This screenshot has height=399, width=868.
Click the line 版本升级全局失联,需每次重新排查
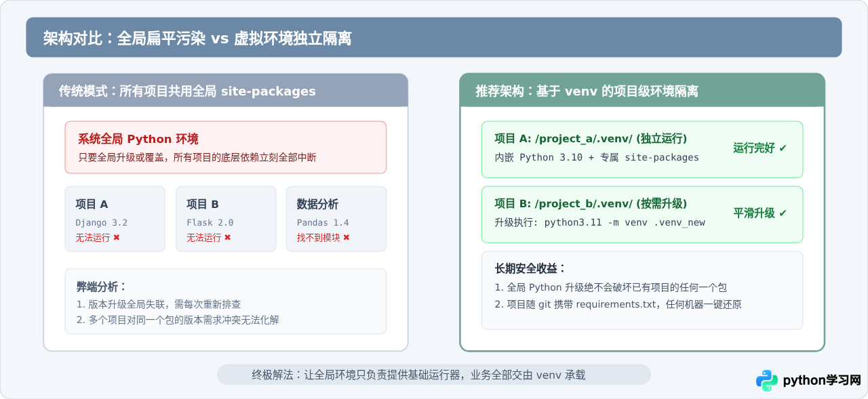coord(159,304)
